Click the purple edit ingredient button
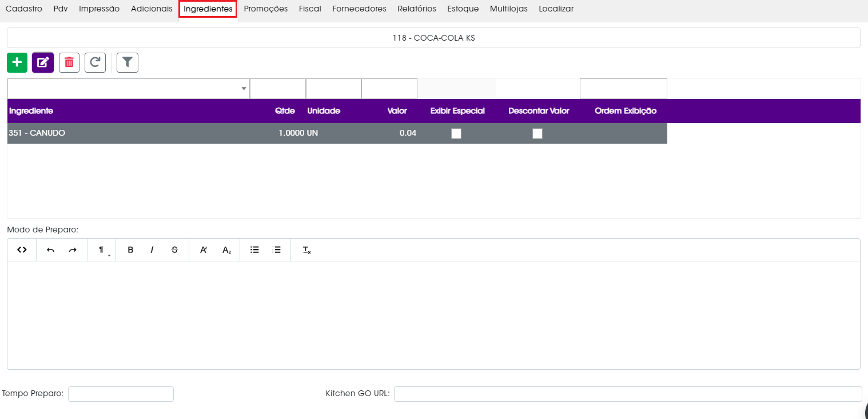 pyautogui.click(x=43, y=62)
